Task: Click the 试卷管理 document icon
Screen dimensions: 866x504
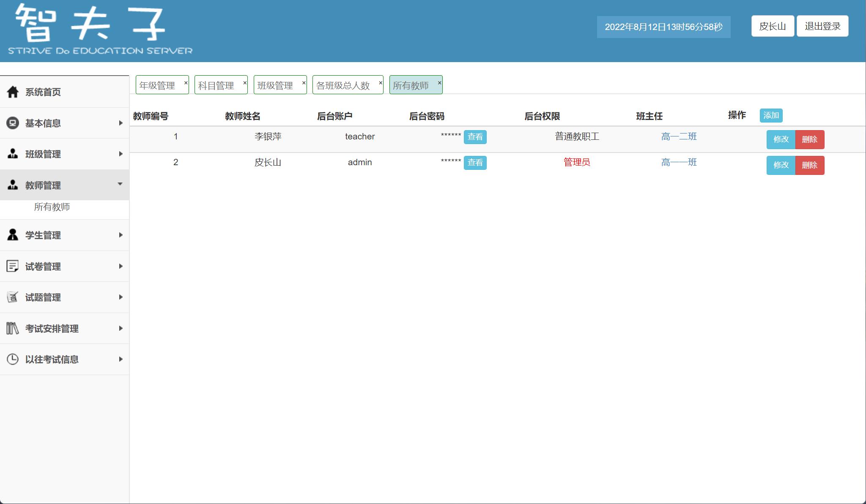Action: [x=12, y=266]
